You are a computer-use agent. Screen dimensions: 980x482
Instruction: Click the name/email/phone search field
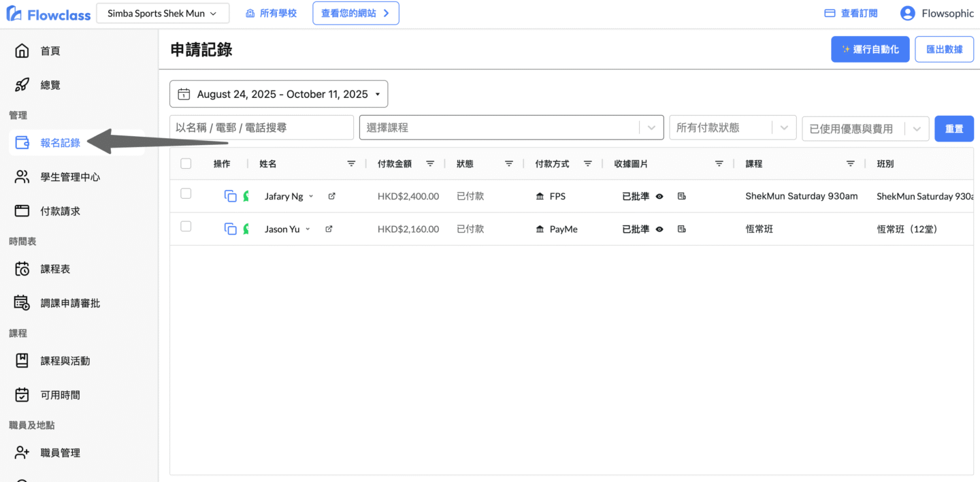261,127
